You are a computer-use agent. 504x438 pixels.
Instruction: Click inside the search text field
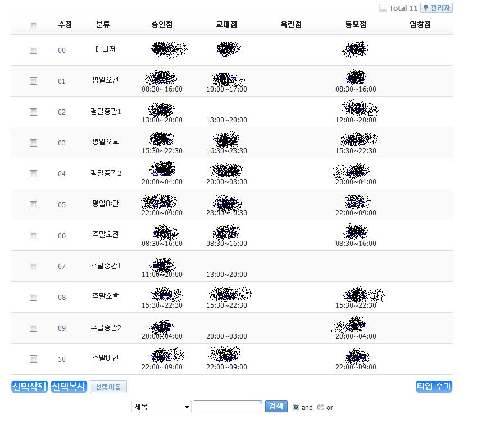(x=228, y=407)
